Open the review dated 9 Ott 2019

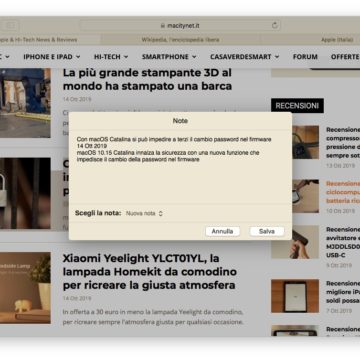pos(343,242)
